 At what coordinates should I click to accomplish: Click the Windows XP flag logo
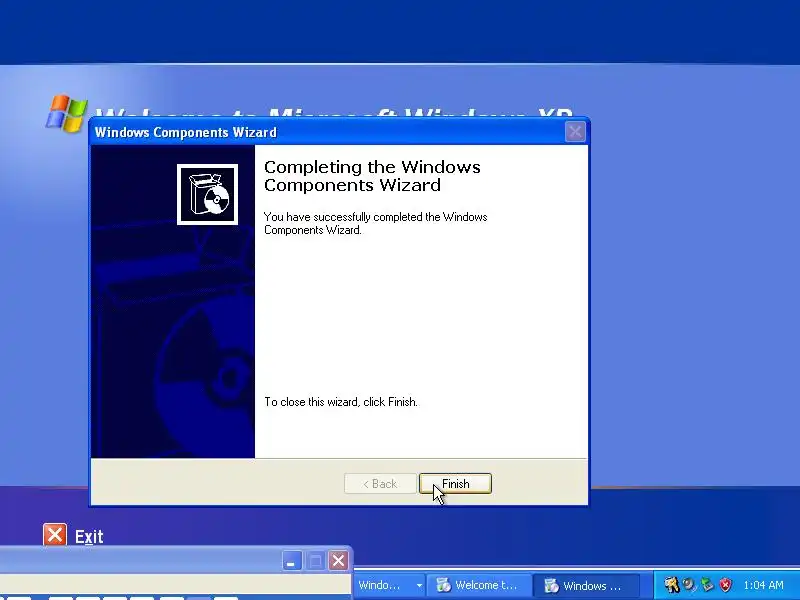click(x=66, y=113)
